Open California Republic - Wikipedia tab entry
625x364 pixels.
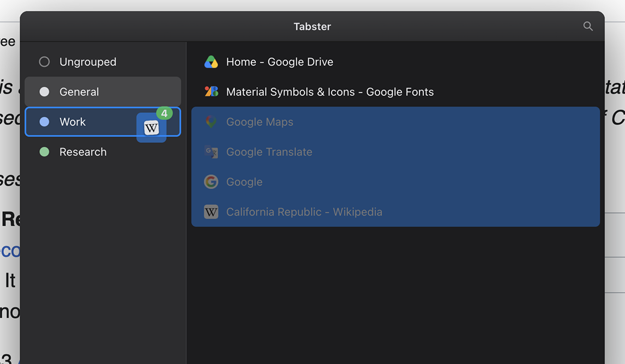pos(395,212)
